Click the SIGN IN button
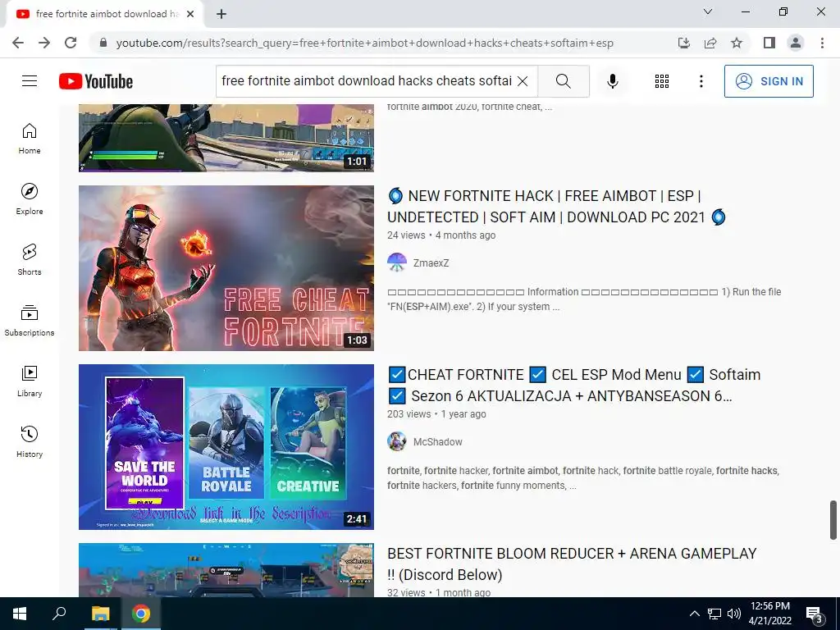 point(769,81)
